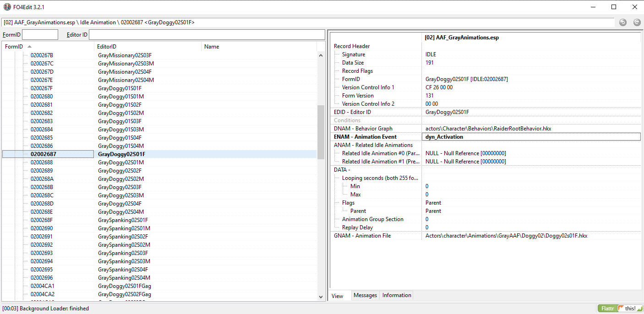Viewport: 644px width, 314px height.
Task: Click the Form Version value 131
Action: pos(430,96)
